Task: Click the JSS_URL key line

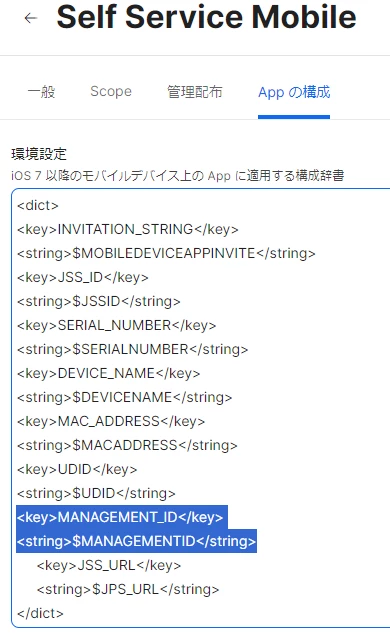Action: (109, 565)
